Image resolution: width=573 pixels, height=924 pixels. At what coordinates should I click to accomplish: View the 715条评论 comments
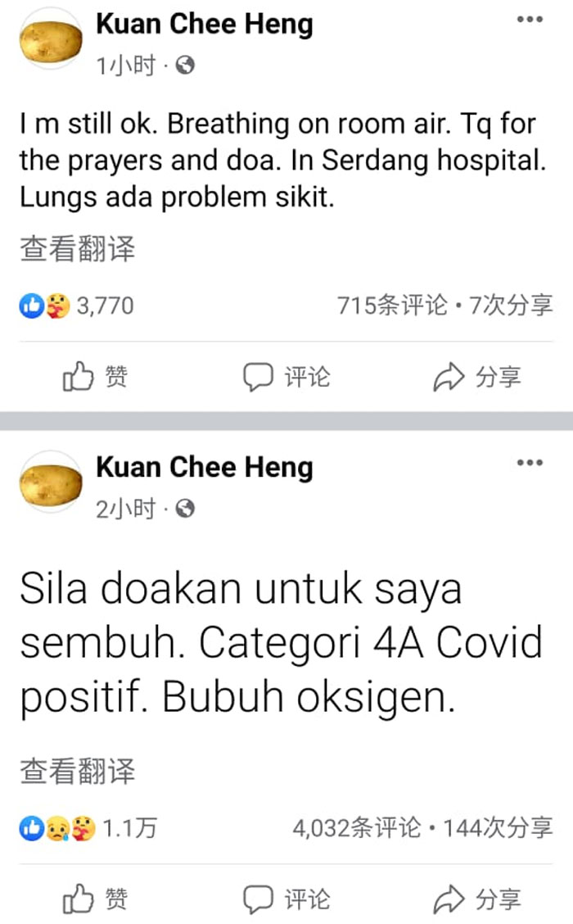(x=392, y=306)
